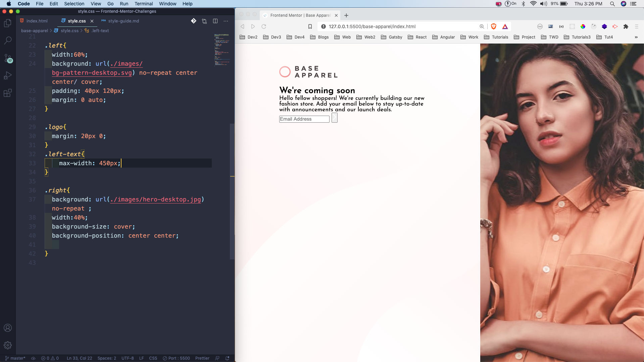Open the Brave Shields lion icon
644x362 pixels.
pos(494,26)
